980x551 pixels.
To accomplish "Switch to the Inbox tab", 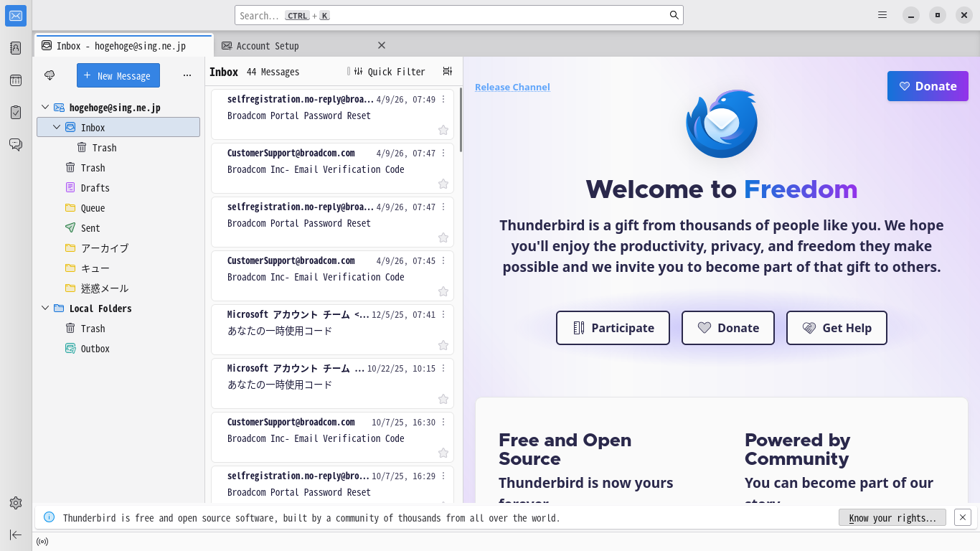I will 123,45.
